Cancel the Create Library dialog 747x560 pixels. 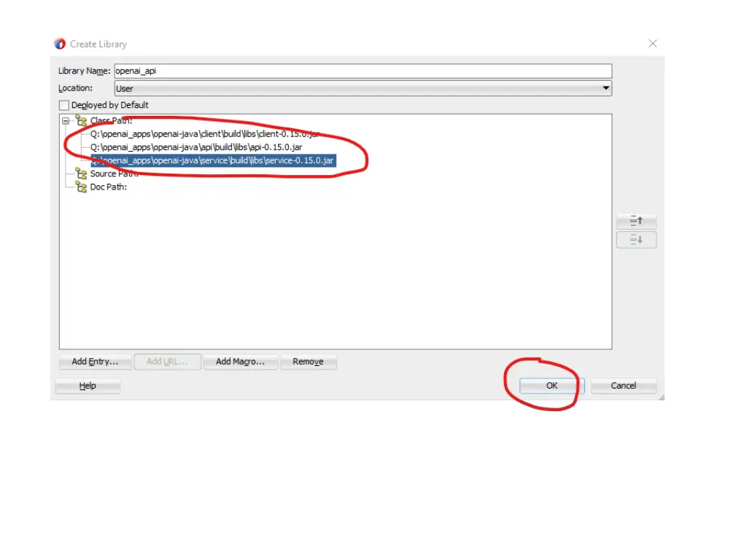623,386
